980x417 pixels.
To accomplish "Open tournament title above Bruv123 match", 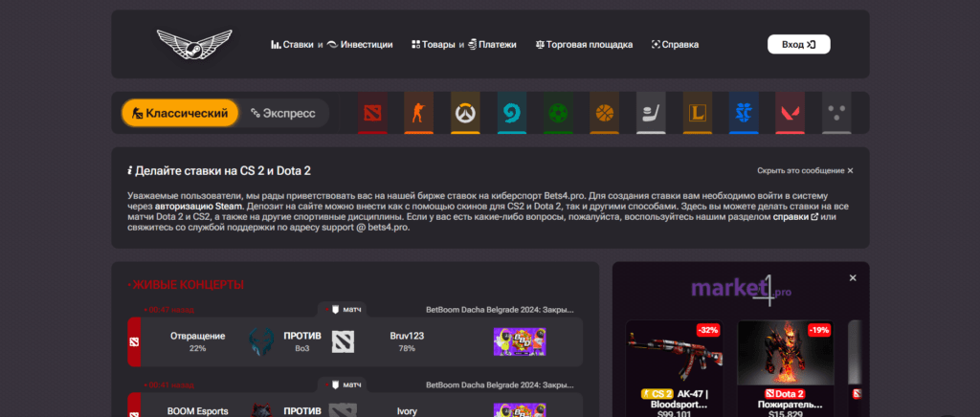I will (x=500, y=309).
